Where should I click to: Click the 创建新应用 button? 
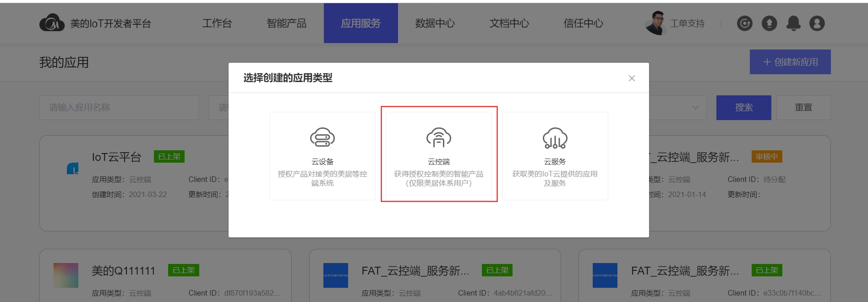790,62
